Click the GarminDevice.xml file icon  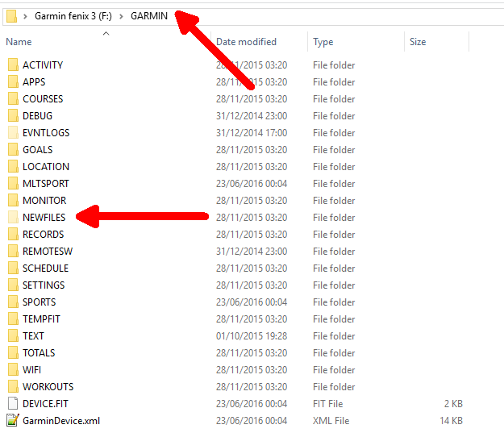pyautogui.click(x=12, y=421)
